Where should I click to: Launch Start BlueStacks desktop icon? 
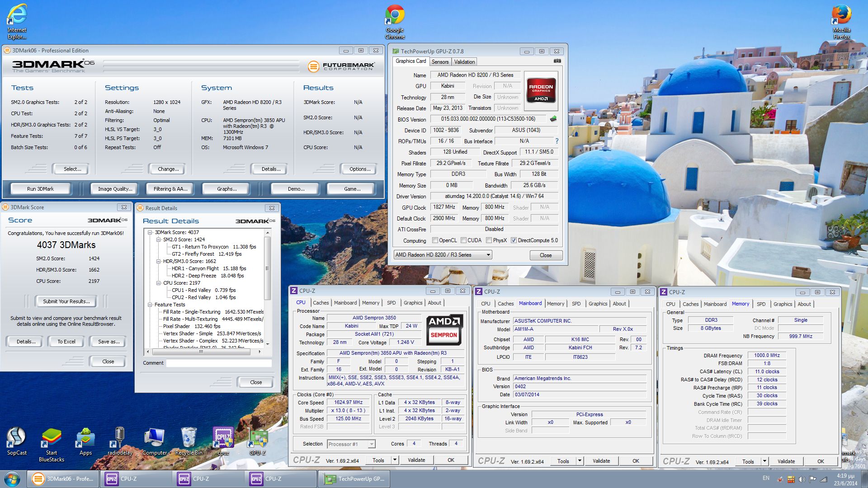[x=51, y=445]
